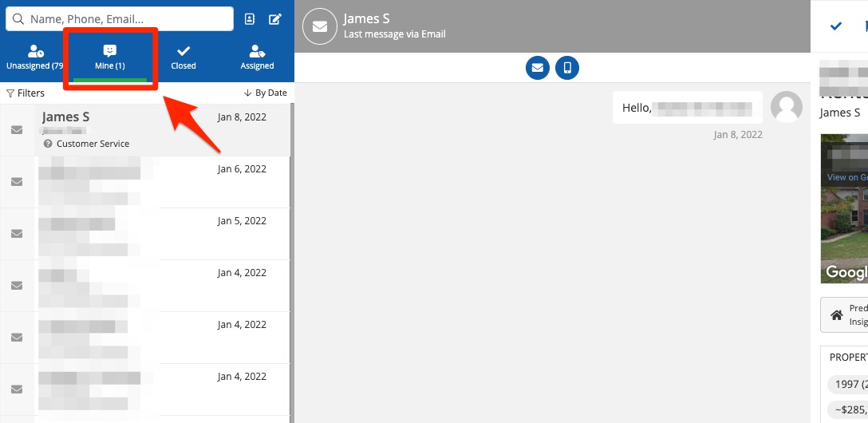
Task: Open the James S conversation
Action: [152, 130]
